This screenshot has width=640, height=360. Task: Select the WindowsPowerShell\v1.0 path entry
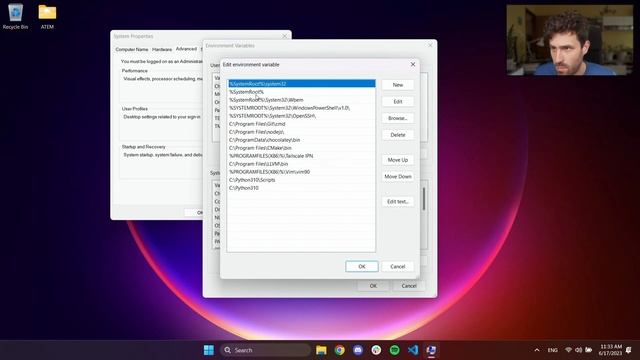302,108
